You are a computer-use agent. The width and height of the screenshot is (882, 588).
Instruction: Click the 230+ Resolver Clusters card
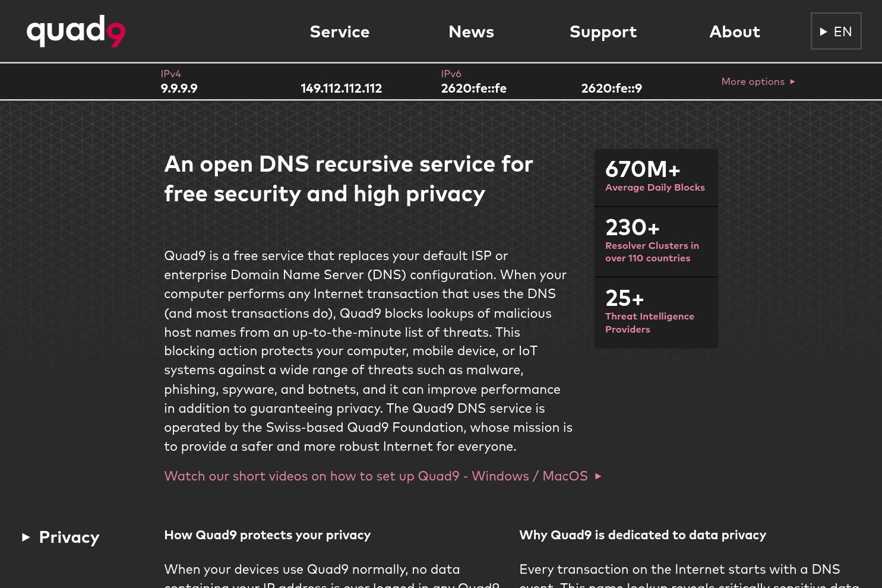pyautogui.click(x=656, y=242)
